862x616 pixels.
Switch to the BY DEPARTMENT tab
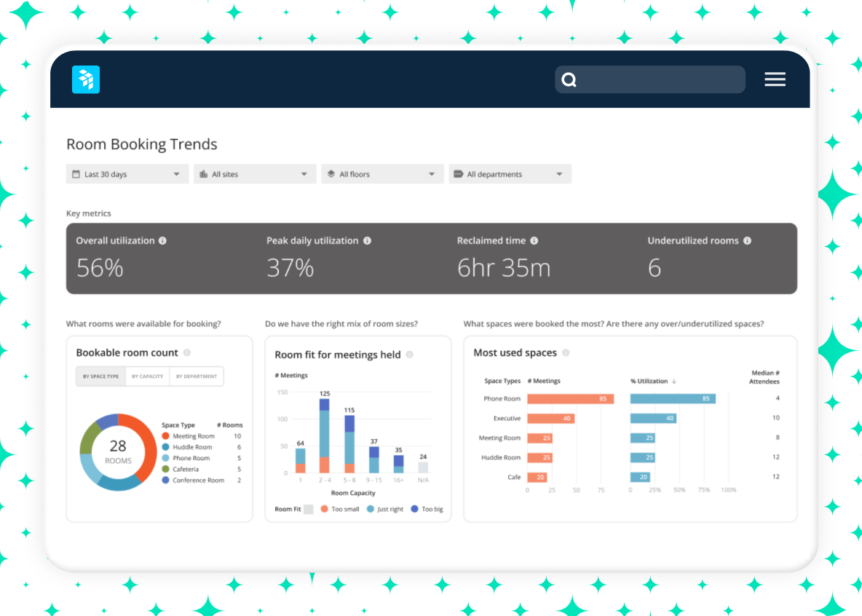[x=197, y=376]
